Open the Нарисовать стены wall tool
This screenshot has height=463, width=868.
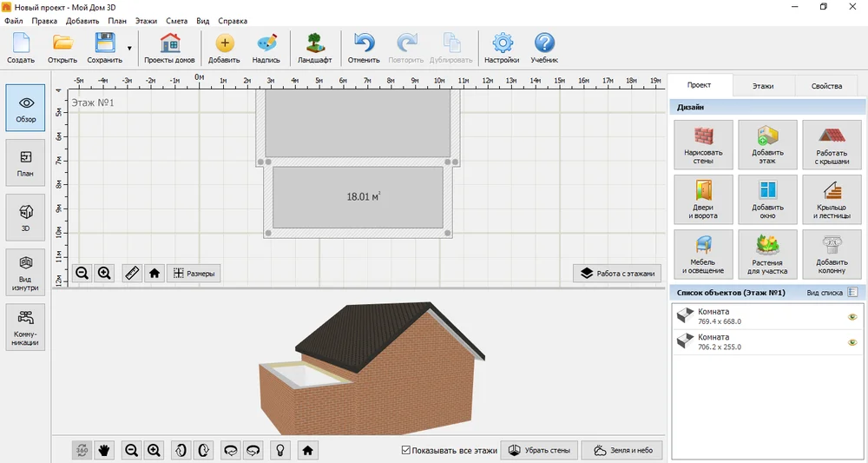pos(703,144)
